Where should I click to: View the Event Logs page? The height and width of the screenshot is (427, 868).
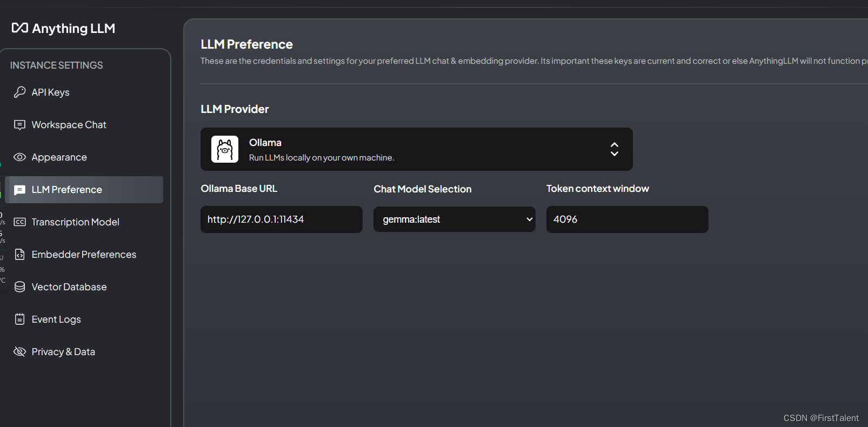coord(84,319)
